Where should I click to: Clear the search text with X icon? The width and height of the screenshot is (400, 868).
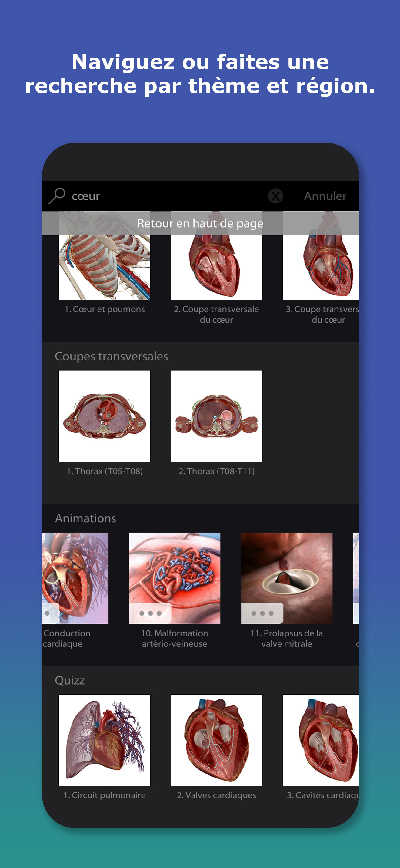pyautogui.click(x=275, y=196)
